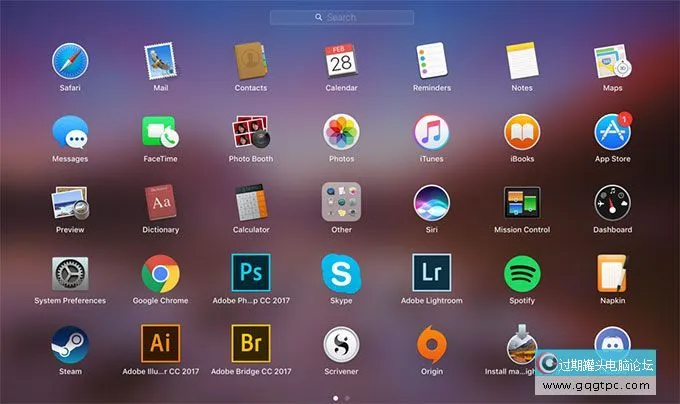Image resolution: width=680 pixels, height=404 pixels.
Task: Open the Other apps folder
Action: (341, 201)
